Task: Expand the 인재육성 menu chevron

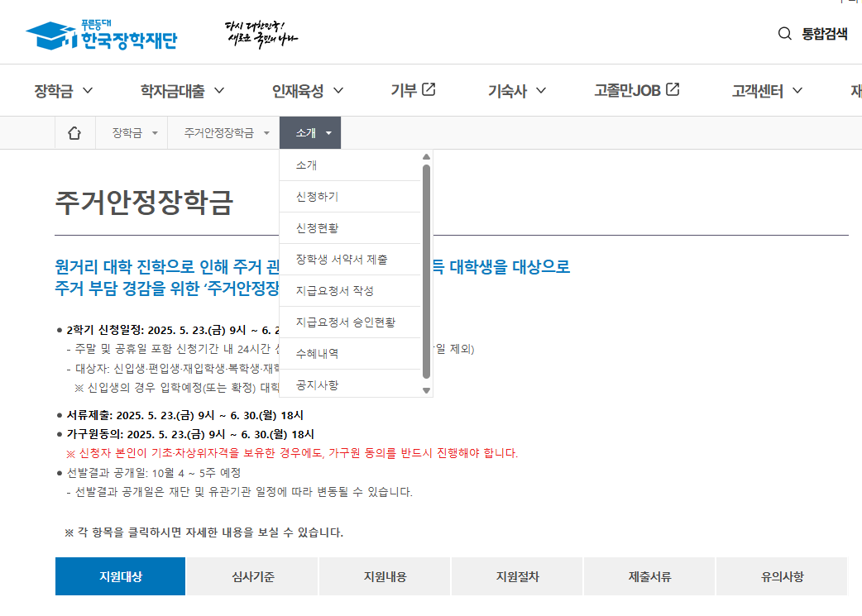Action: point(338,90)
